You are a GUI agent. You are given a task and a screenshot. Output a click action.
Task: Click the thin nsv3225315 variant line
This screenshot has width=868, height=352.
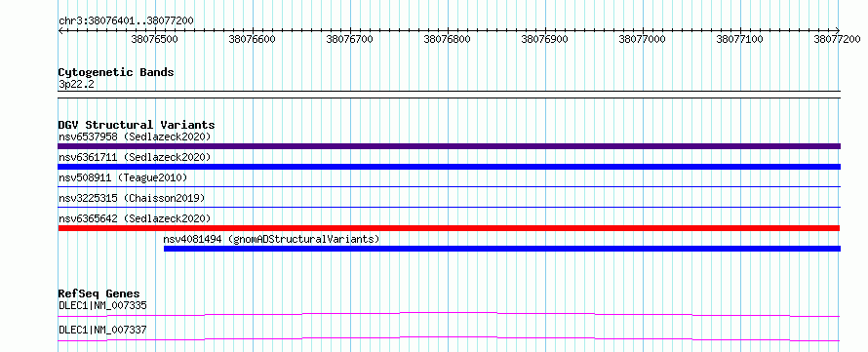[449, 207]
